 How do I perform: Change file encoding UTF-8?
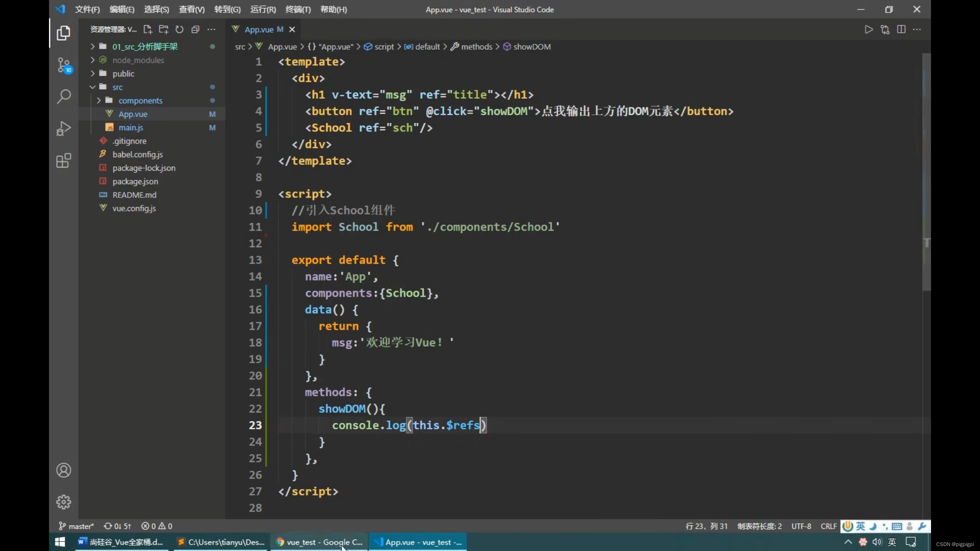[x=801, y=526]
